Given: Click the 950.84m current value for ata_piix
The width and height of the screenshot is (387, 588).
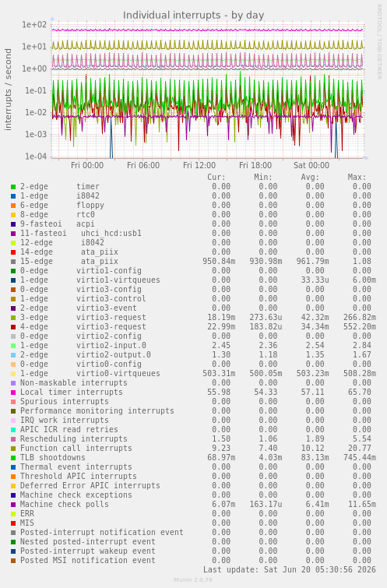Looking at the screenshot, I should [219, 262].
